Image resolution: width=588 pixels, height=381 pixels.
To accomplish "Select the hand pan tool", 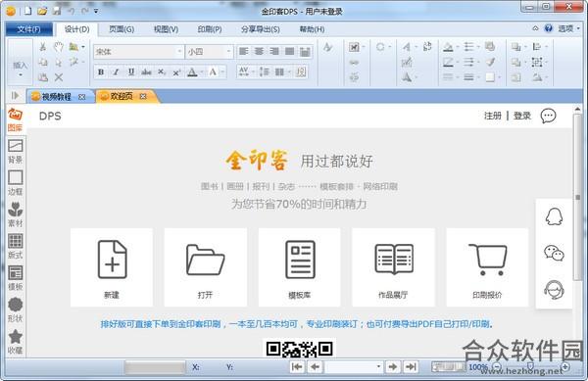I will [59, 47].
